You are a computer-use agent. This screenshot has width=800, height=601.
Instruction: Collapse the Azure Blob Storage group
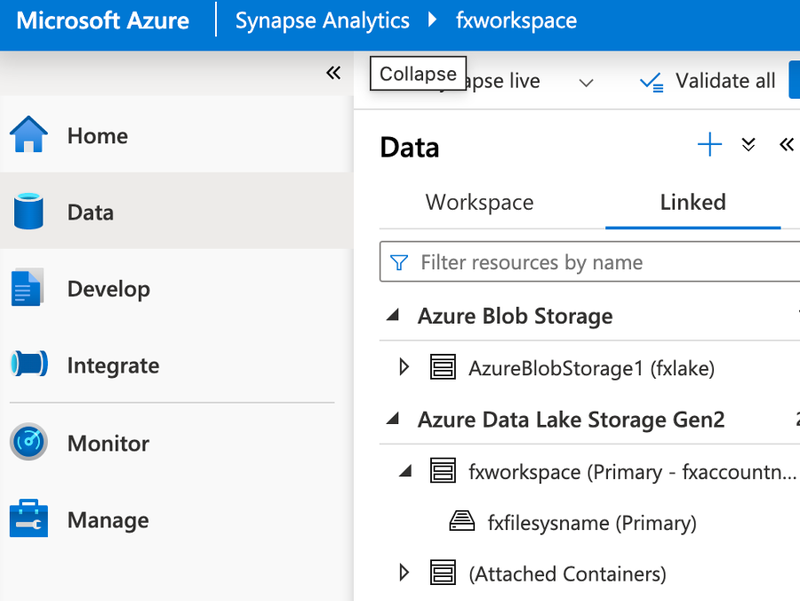click(393, 315)
